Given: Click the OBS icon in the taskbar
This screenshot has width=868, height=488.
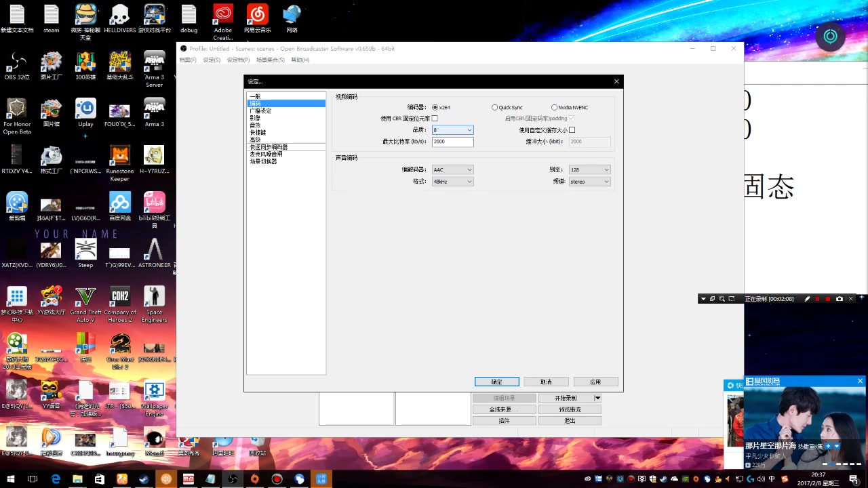Looking at the screenshot, I should pos(233,479).
